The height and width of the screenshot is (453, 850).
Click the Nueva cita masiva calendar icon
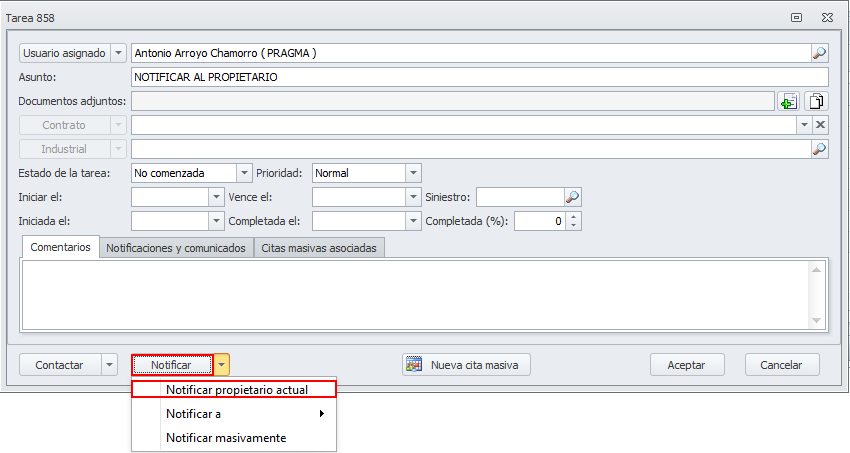click(x=414, y=365)
